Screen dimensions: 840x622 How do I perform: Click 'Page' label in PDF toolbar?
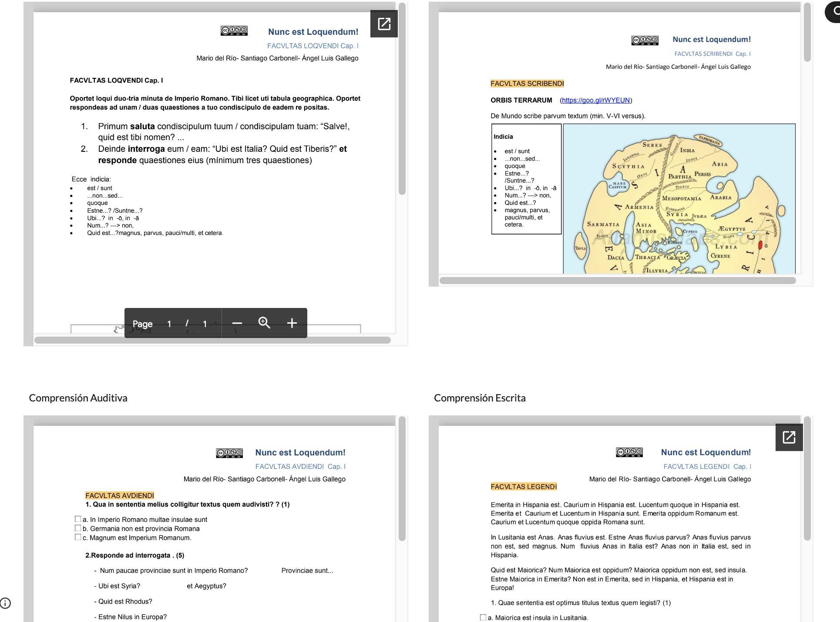tap(142, 324)
